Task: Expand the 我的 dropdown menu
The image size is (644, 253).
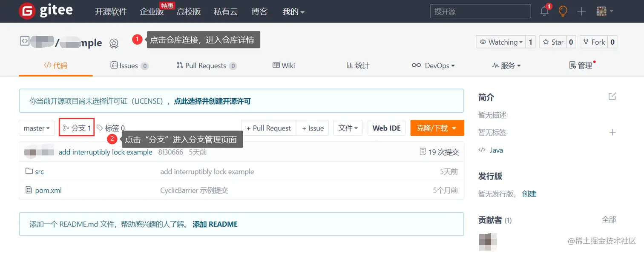Action: 293,11
